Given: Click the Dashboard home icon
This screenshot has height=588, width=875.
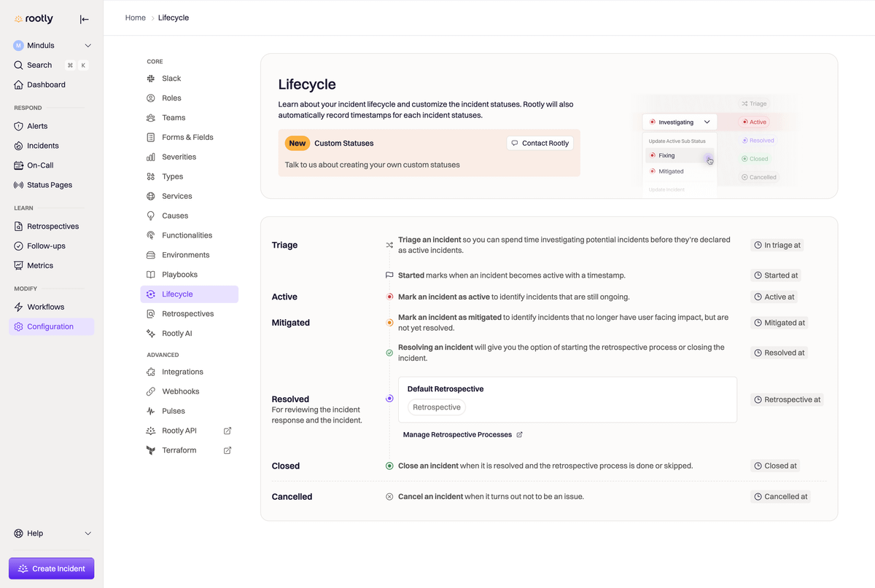Looking at the screenshot, I should point(19,85).
